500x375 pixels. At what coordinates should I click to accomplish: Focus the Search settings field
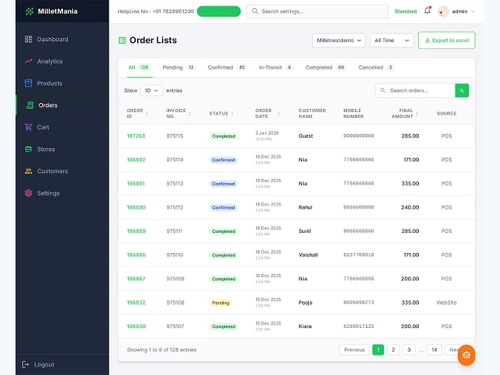tap(318, 11)
